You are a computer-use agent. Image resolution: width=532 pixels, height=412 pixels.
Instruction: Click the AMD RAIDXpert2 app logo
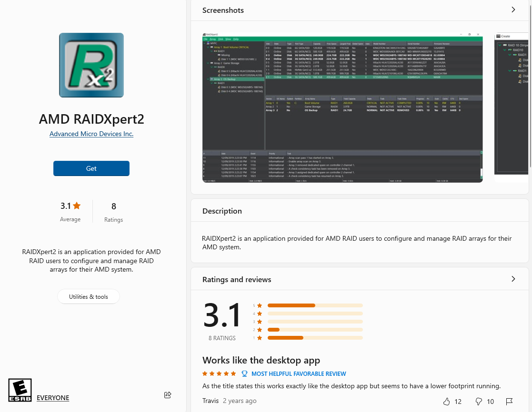click(x=91, y=65)
